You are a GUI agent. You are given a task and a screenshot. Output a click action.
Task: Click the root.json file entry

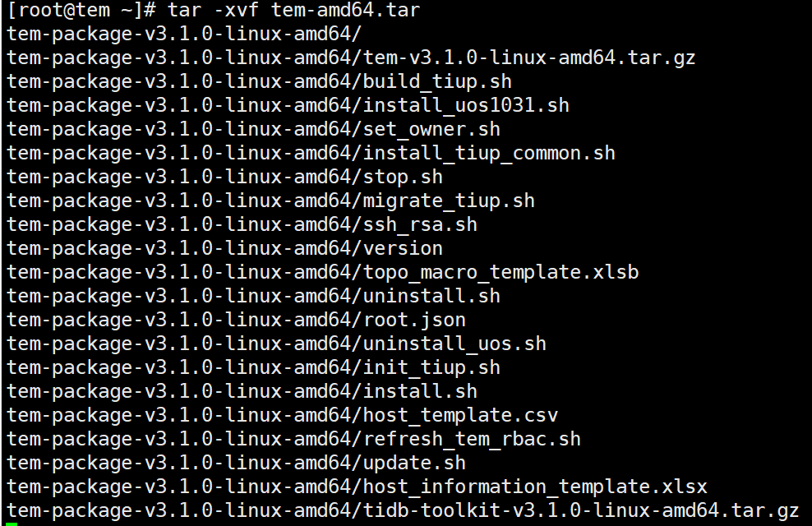[x=236, y=320]
